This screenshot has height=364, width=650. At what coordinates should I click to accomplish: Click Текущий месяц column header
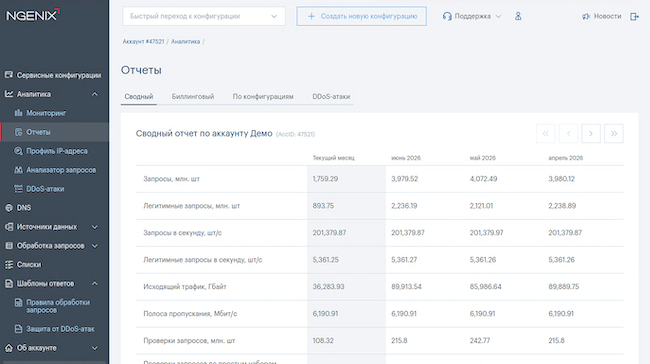click(334, 158)
